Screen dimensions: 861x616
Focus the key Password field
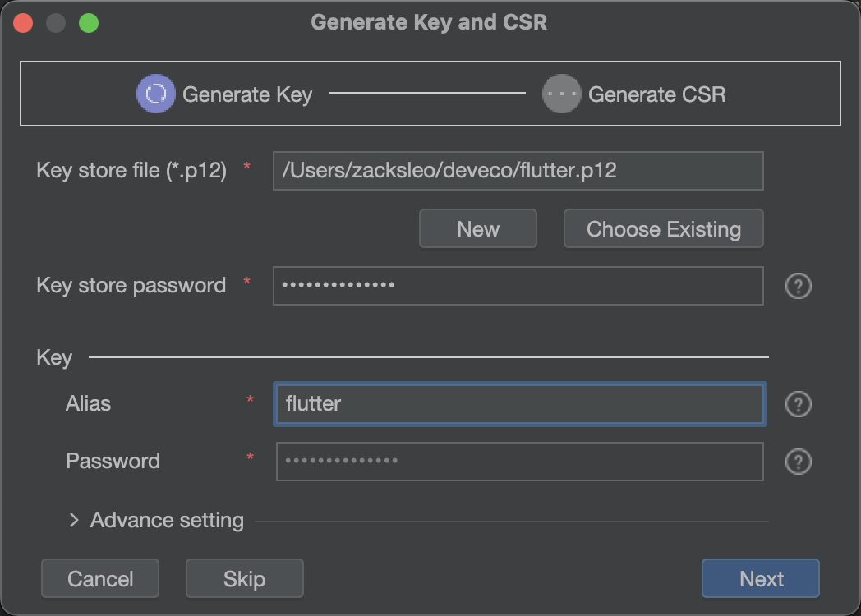(x=519, y=462)
